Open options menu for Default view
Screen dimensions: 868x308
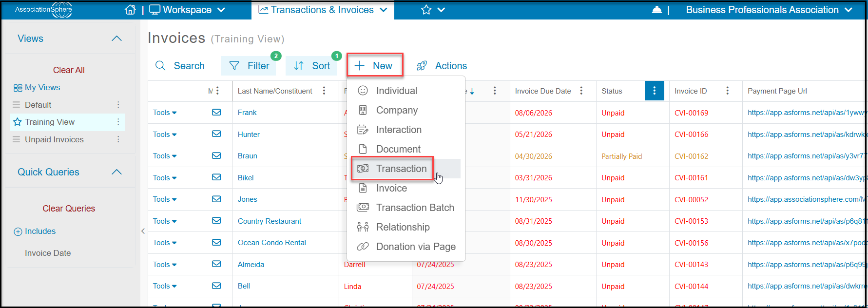click(x=118, y=105)
